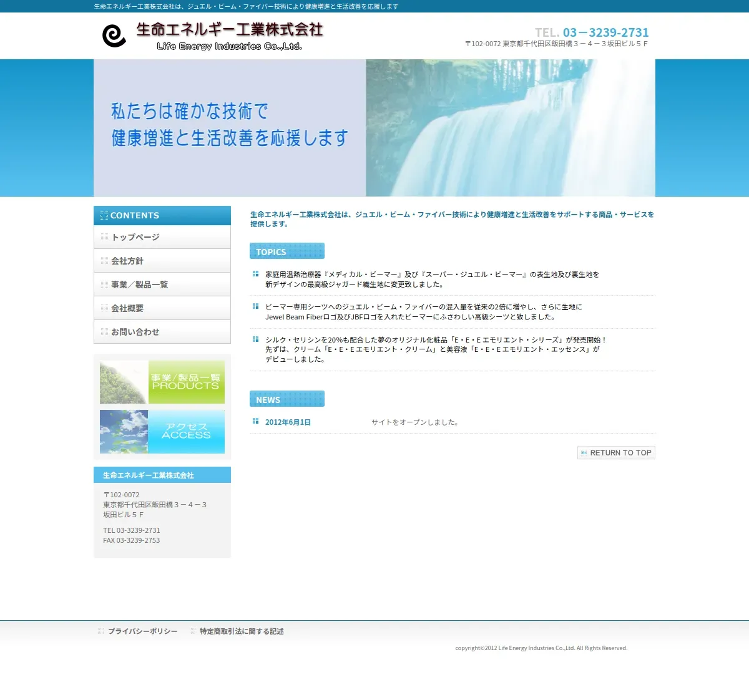Viewport: 749px width, 700px height.
Task: Open the 会社方針 menu item
Action: pos(162,261)
